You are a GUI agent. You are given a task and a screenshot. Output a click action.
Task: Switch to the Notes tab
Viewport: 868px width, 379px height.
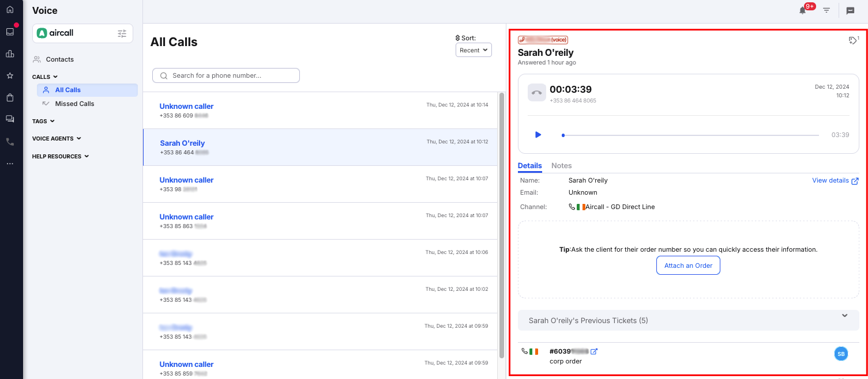click(x=561, y=166)
